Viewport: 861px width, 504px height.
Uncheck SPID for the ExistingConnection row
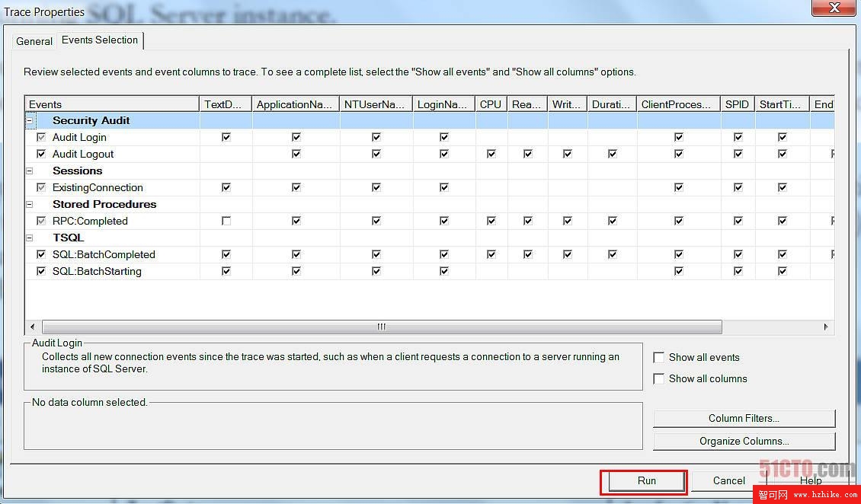pos(738,187)
